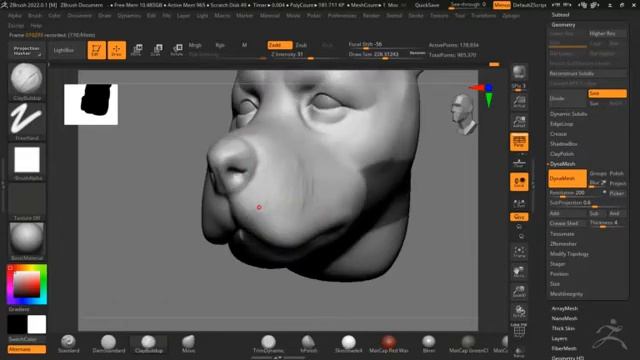Click the Edit mode button
Viewport: 640px width, 360px height.
96,50
